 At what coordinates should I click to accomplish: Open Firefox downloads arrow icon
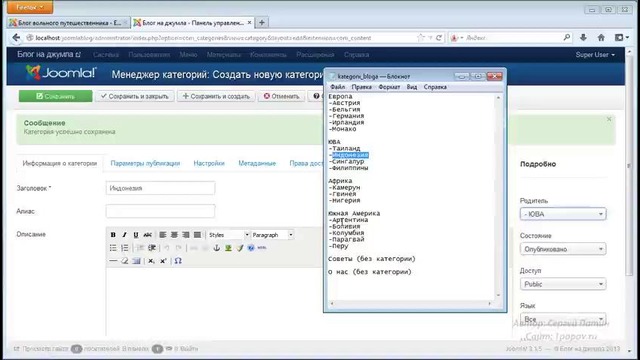[583, 38]
